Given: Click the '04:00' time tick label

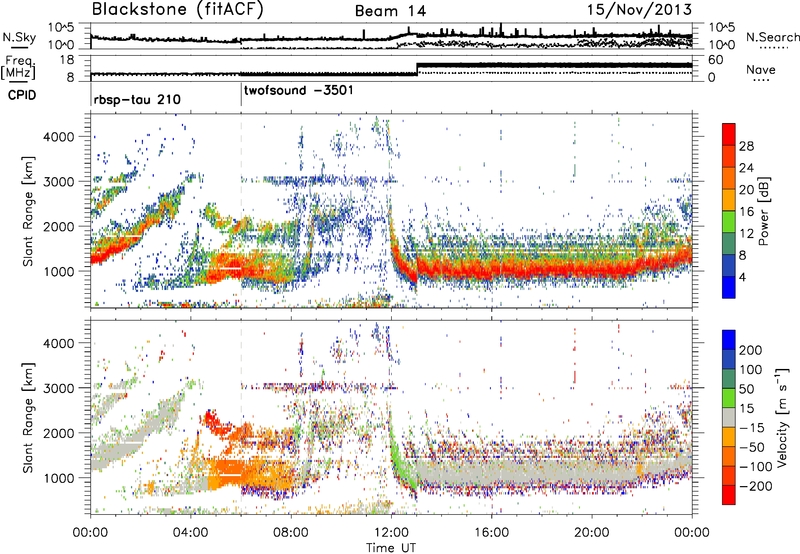Looking at the screenshot, I should click(x=191, y=533).
